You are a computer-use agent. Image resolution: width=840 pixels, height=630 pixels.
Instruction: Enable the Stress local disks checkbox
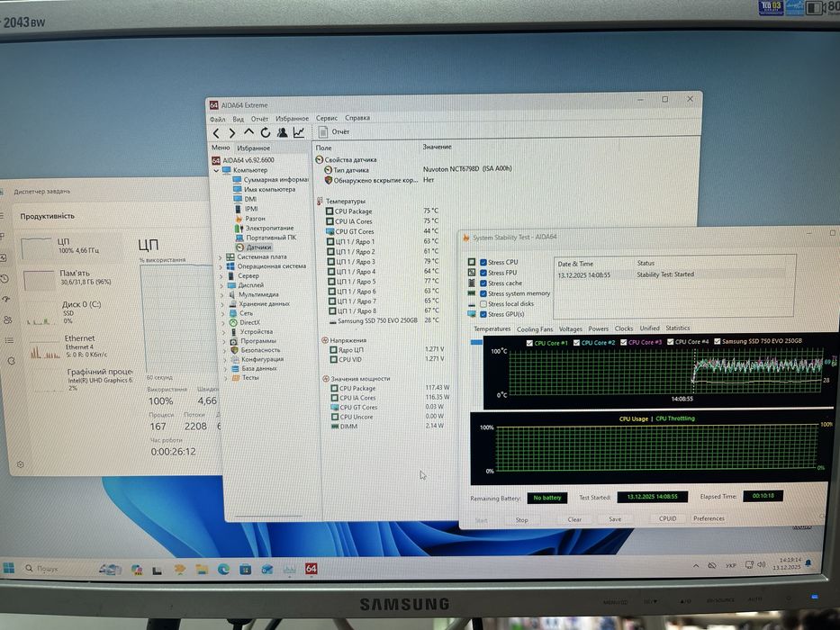(483, 304)
